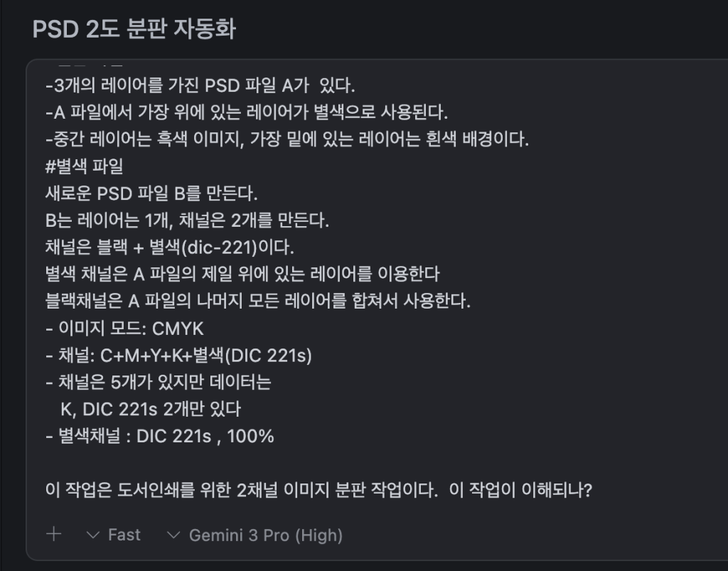
Task: Click the "#별색 파일" heading line
Action: pos(83,166)
